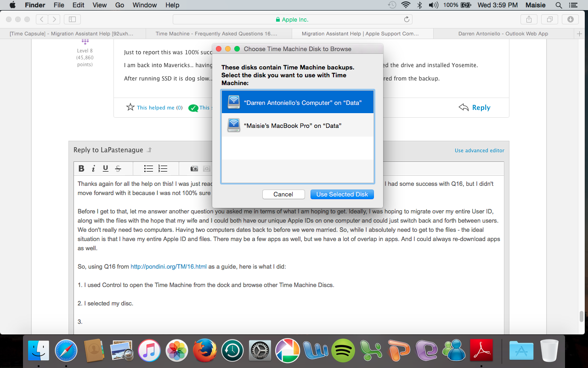Open the Wi-Fi status menu
This screenshot has height=368, width=588.
[x=405, y=5]
